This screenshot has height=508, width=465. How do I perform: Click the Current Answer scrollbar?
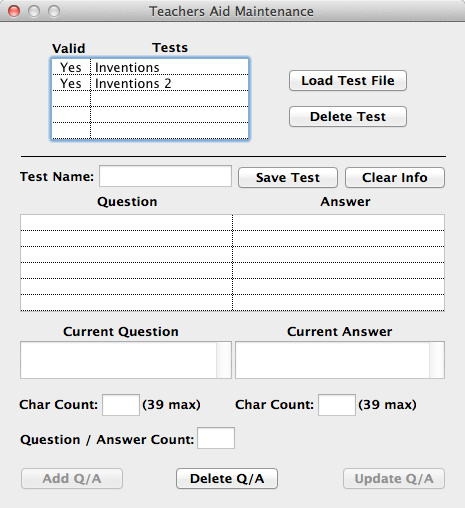[437, 360]
